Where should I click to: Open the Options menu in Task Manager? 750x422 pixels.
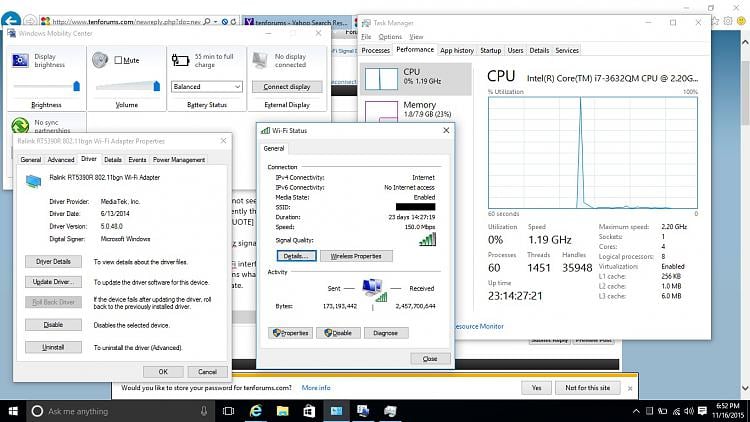click(390, 37)
